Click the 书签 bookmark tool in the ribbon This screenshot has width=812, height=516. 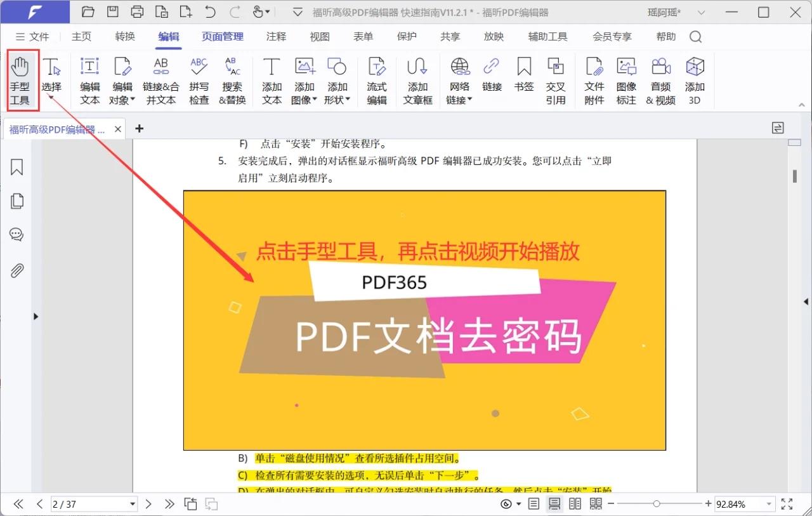[524, 74]
